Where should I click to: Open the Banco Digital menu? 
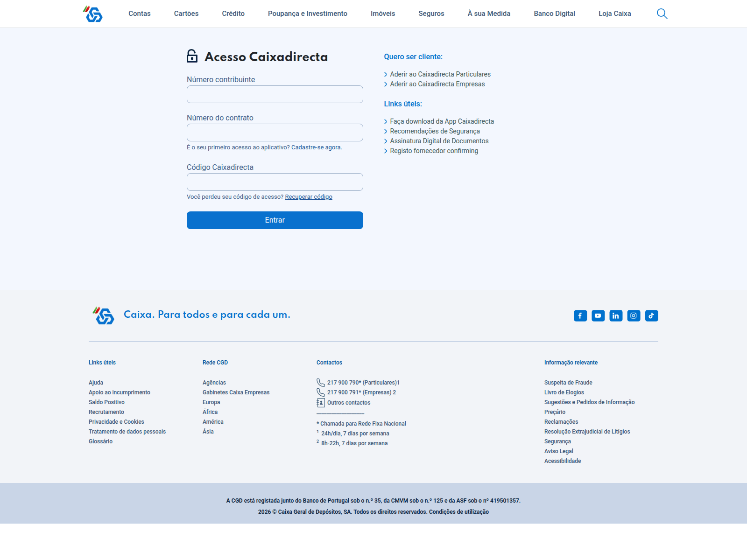click(555, 14)
